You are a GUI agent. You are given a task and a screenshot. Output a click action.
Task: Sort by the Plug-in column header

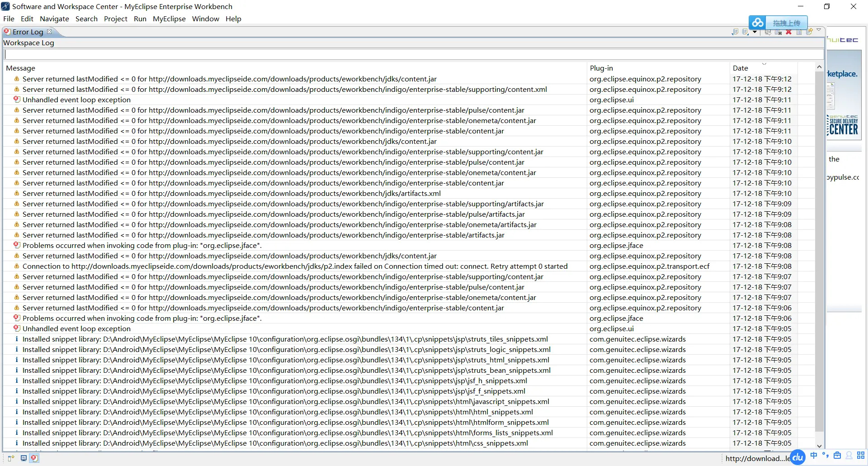pyautogui.click(x=658, y=68)
